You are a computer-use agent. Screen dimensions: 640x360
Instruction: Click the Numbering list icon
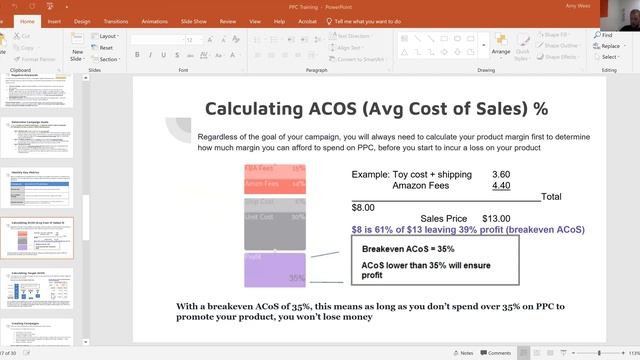point(275,40)
